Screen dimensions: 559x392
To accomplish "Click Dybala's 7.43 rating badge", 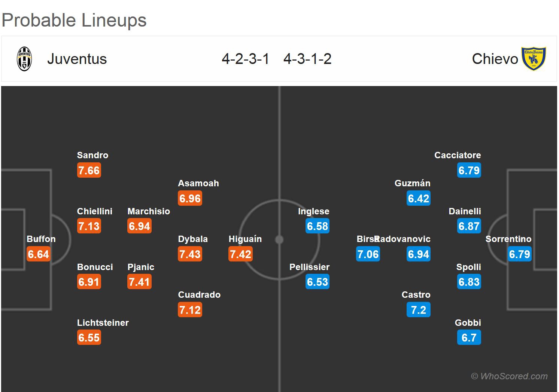I will tap(190, 254).
